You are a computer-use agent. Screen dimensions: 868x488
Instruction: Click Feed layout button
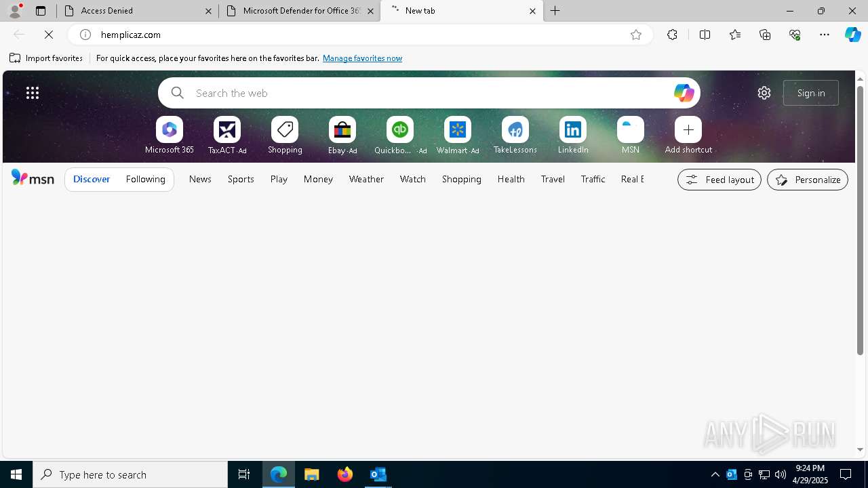pyautogui.click(x=719, y=180)
